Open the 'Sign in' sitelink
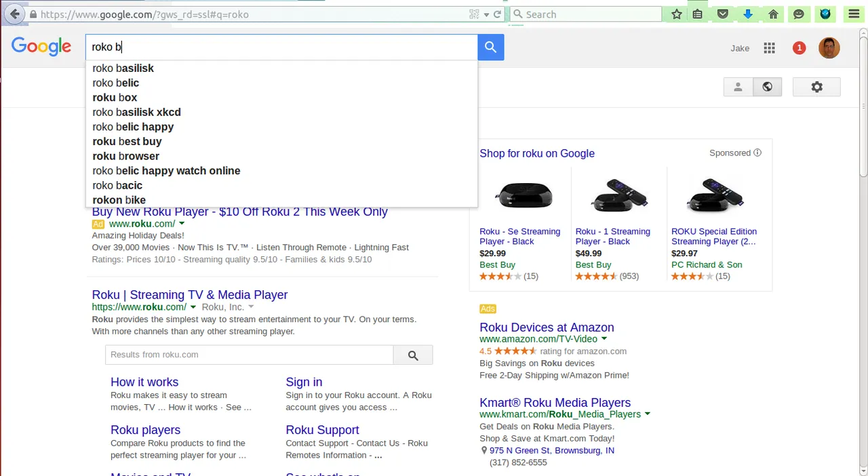The image size is (868, 476). 304,382
